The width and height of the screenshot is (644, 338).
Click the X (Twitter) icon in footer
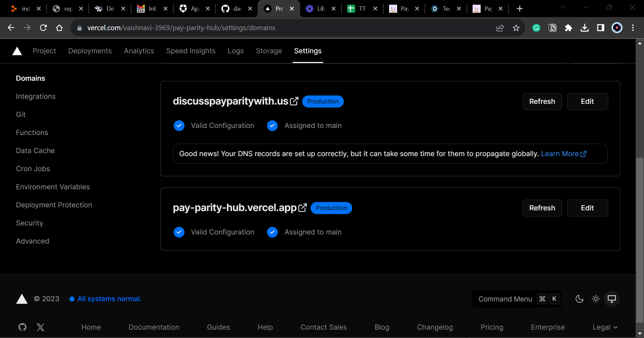(x=41, y=327)
